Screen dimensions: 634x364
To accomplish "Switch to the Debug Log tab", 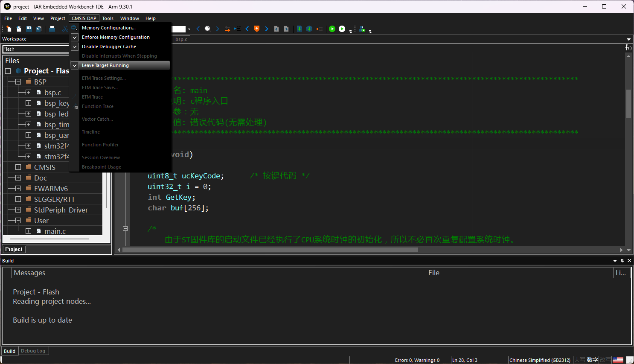I will (33, 351).
